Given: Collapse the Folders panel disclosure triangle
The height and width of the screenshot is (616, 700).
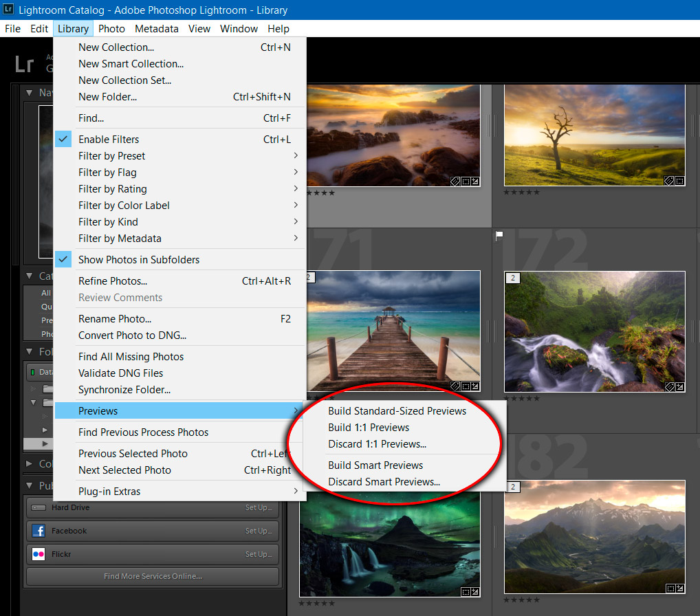Looking at the screenshot, I should pyautogui.click(x=30, y=351).
